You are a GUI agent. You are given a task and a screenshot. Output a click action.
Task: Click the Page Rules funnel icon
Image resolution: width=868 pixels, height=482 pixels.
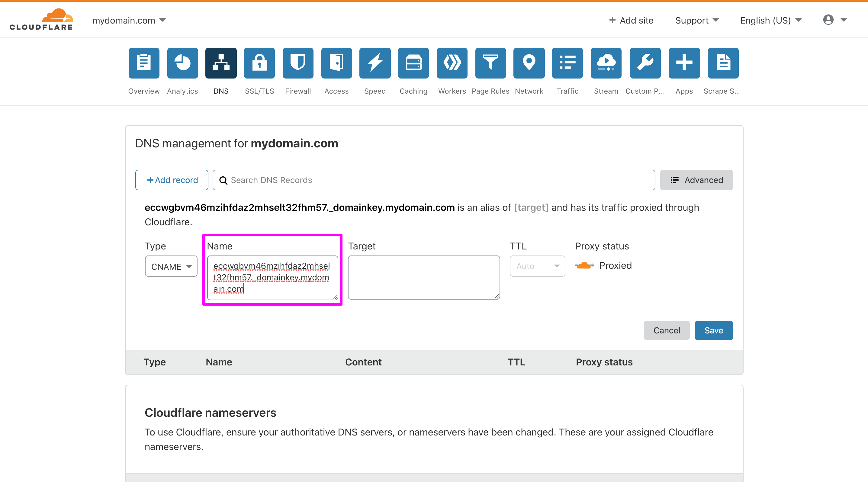(x=490, y=63)
